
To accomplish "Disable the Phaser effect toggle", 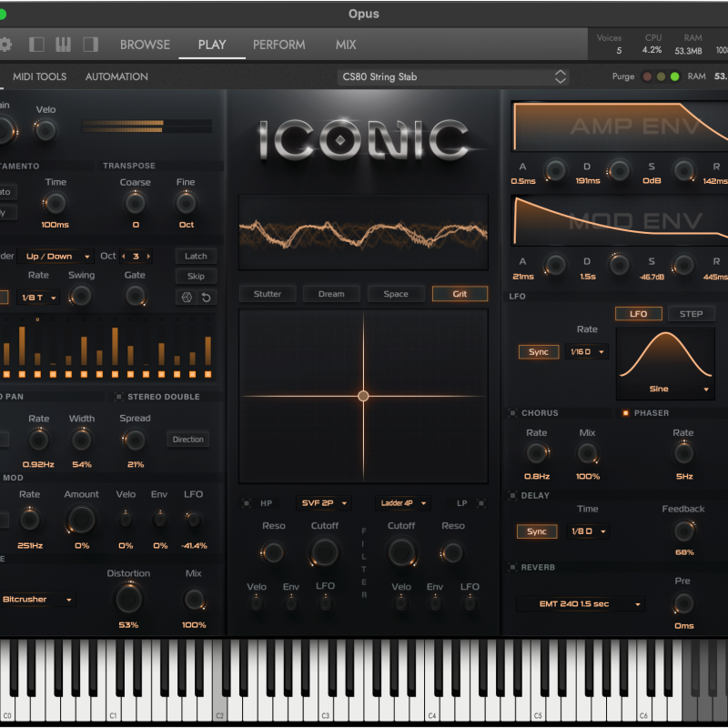I will (625, 413).
